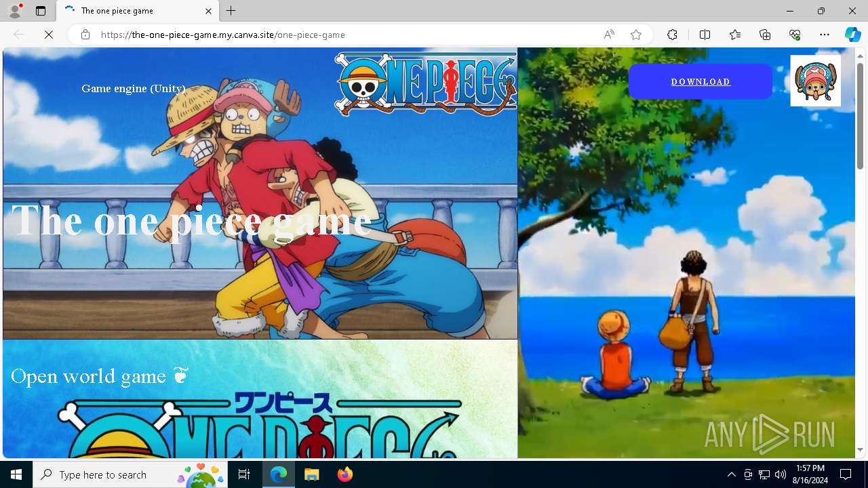Open the Windows Start menu
This screenshot has width=868, height=488.
tap(16, 474)
